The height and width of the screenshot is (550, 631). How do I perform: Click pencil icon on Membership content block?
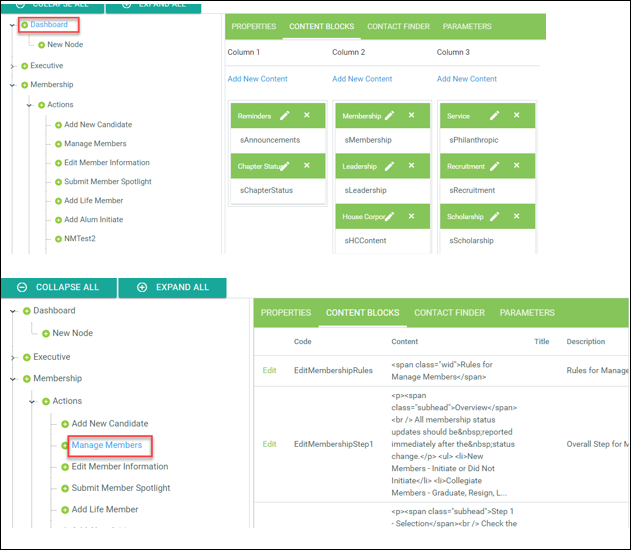pos(390,116)
